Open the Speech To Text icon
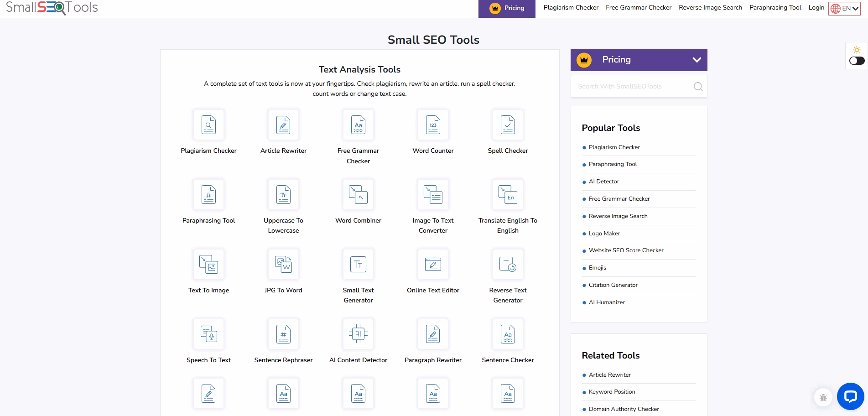The width and height of the screenshot is (868, 416). [x=208, y=334]
